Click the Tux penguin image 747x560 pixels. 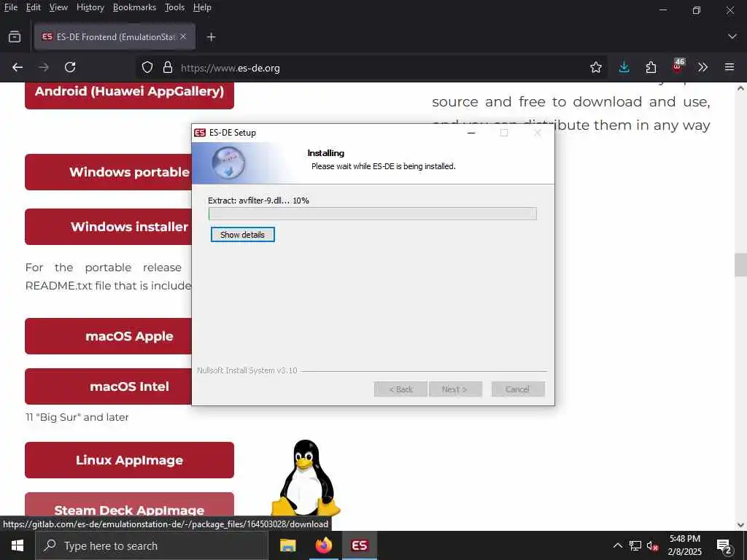[x=306, y=478]
